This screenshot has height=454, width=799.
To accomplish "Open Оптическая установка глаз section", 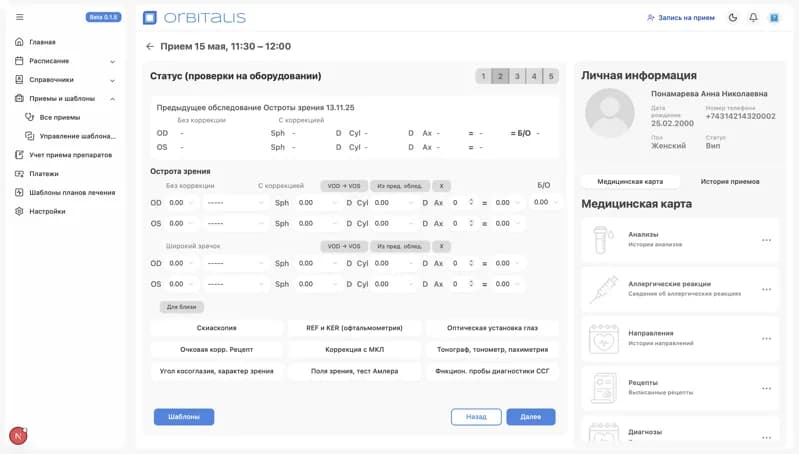I will tap(492, 328).
